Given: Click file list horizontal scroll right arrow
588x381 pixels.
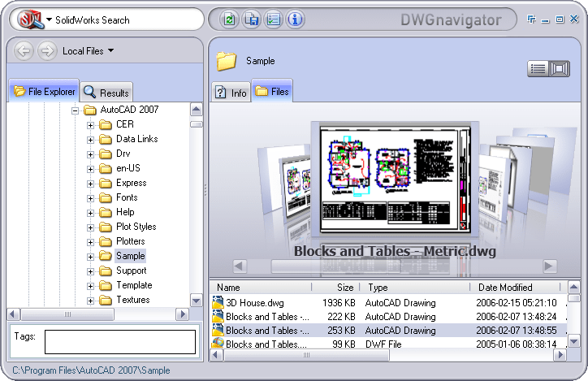Looking at the screenshot, I should (x=560, y=355).
